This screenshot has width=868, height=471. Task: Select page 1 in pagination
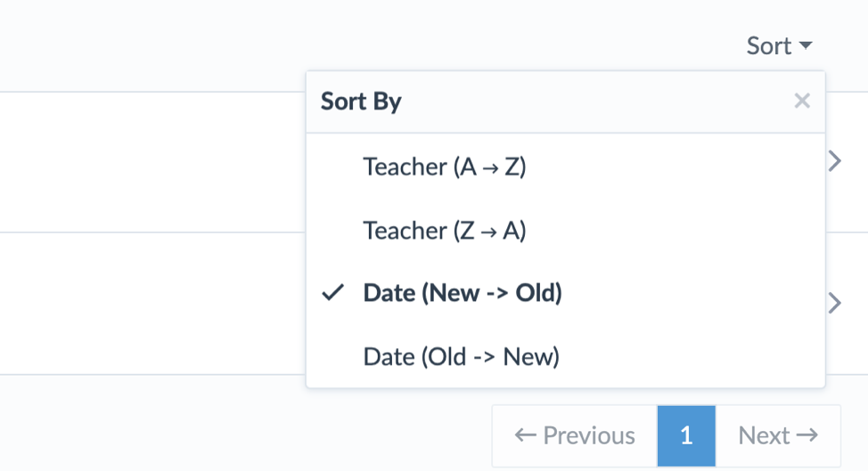[686, 435]
